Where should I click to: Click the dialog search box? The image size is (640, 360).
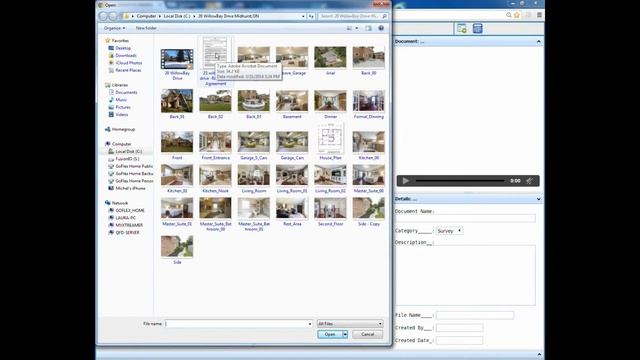(x=353, y=16)
